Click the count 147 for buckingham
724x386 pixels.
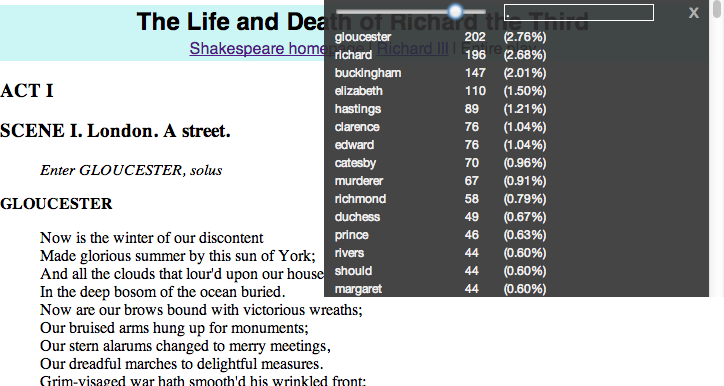point(475,73)
